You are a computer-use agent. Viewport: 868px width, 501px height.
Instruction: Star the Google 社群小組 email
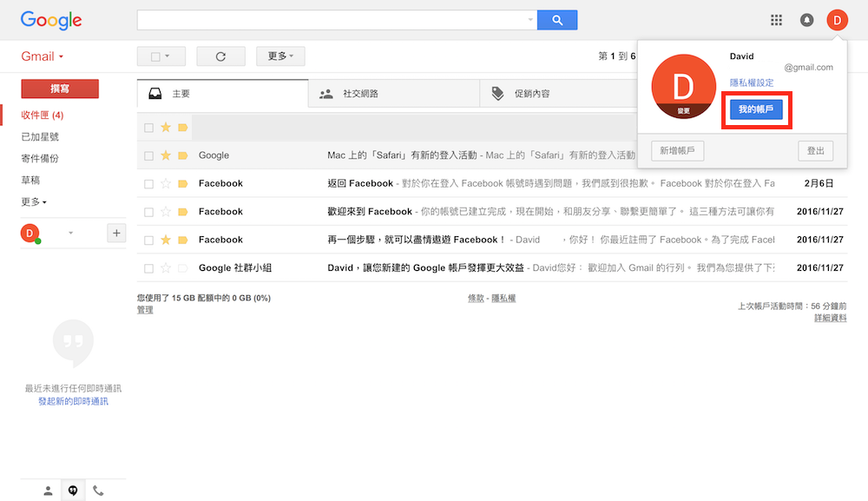[x=166, y=268]
